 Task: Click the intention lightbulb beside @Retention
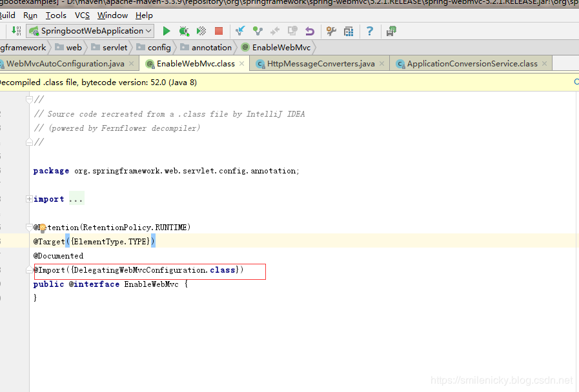[x=43, y=228]
